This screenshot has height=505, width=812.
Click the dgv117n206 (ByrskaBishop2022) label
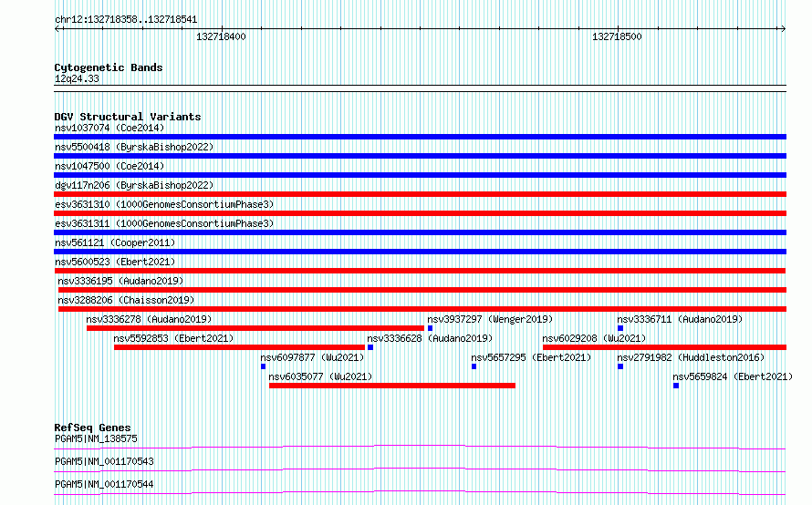[134, 185]
